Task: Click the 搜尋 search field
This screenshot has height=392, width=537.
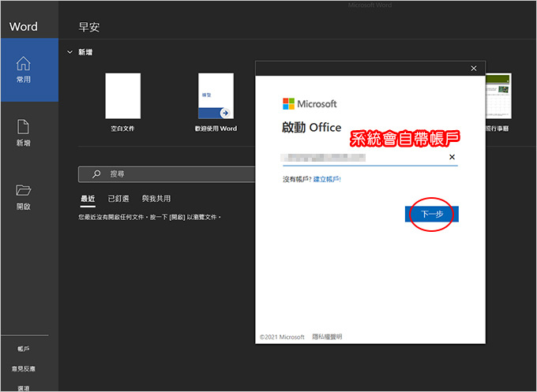Action: [167, 174]
